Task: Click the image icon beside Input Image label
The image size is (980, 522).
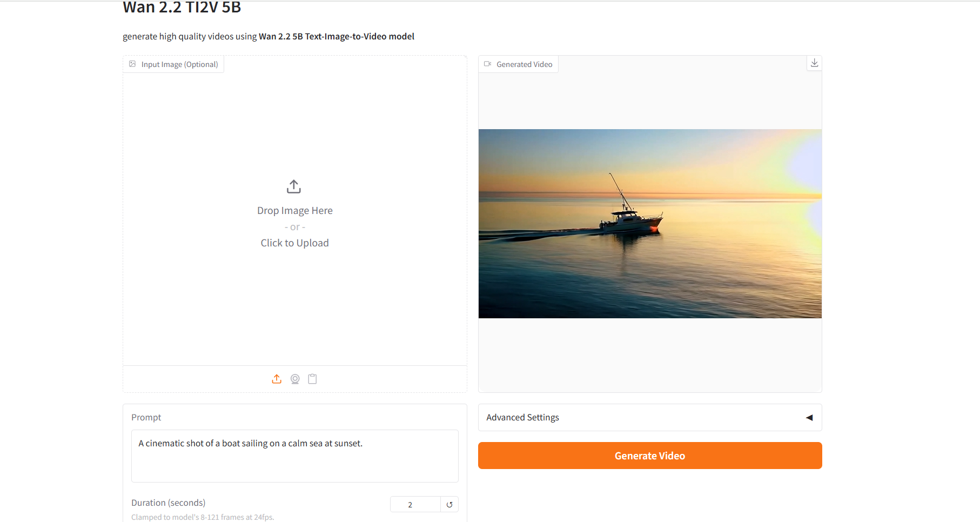Action: click(x=132, y=64)
